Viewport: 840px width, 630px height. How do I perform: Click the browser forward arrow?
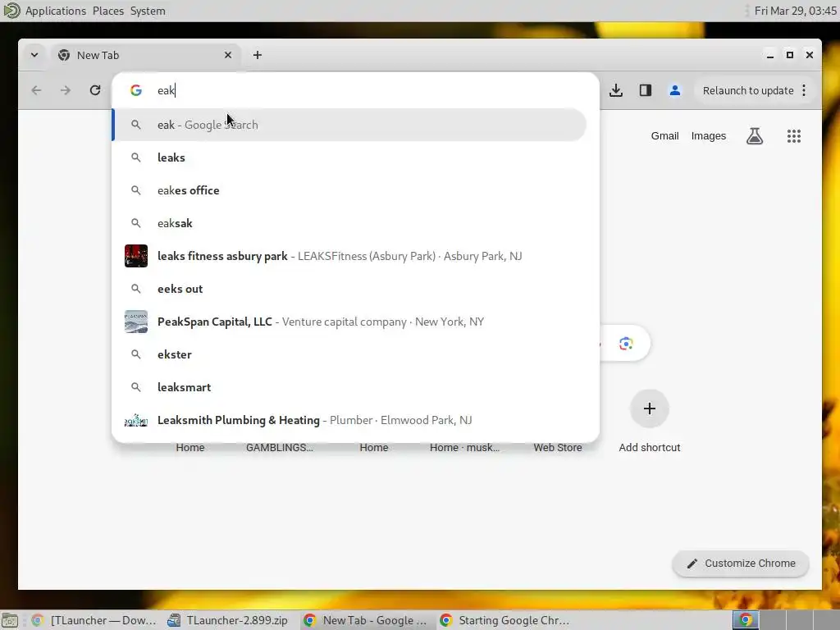(x=66, y=90)
